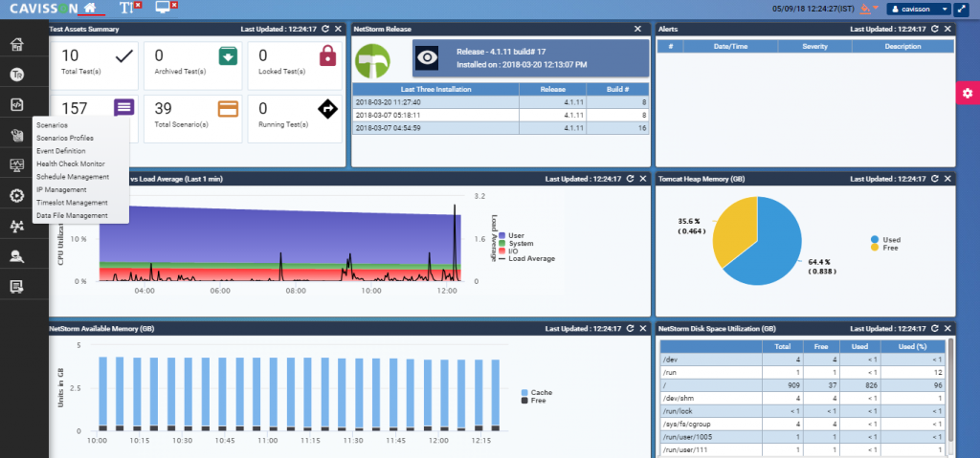Image resolution: width=980 pixels, height=458 pixels.
Task: Select Schedule Management menu entry
Action: 73,177
